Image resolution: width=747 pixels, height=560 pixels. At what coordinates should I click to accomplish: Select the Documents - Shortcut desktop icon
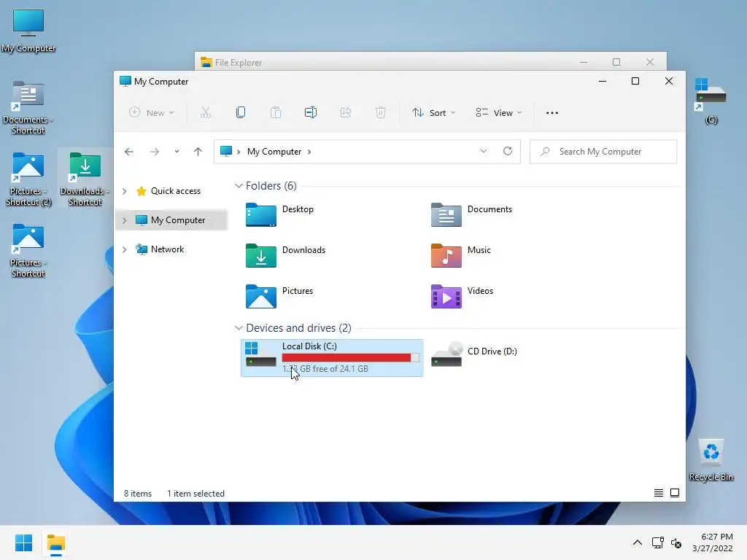pos(28,108)
